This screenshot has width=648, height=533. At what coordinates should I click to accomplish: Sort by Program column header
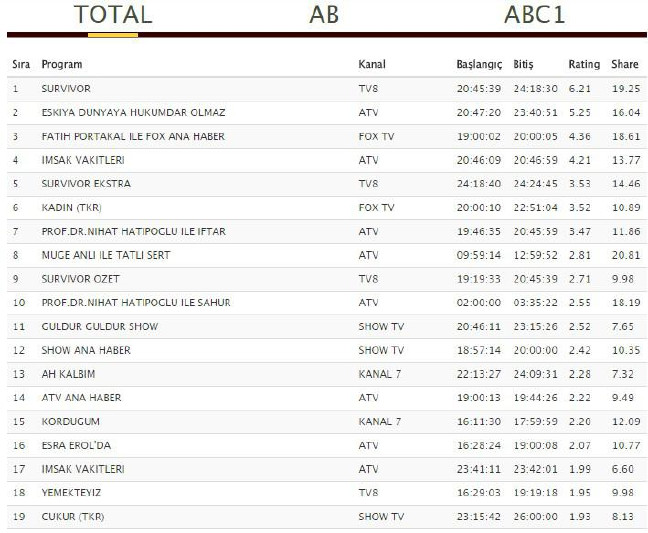click(x=62, y=64)
